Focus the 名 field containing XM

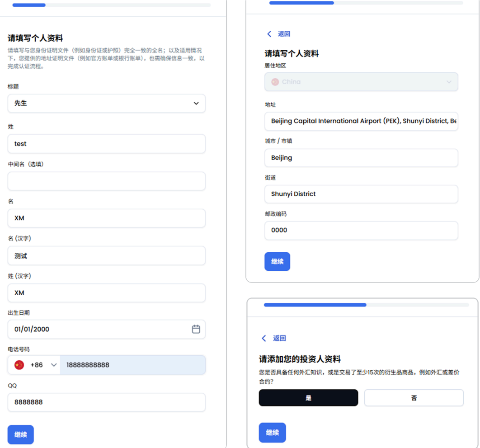pyautogui.click(x=107, y=218)
